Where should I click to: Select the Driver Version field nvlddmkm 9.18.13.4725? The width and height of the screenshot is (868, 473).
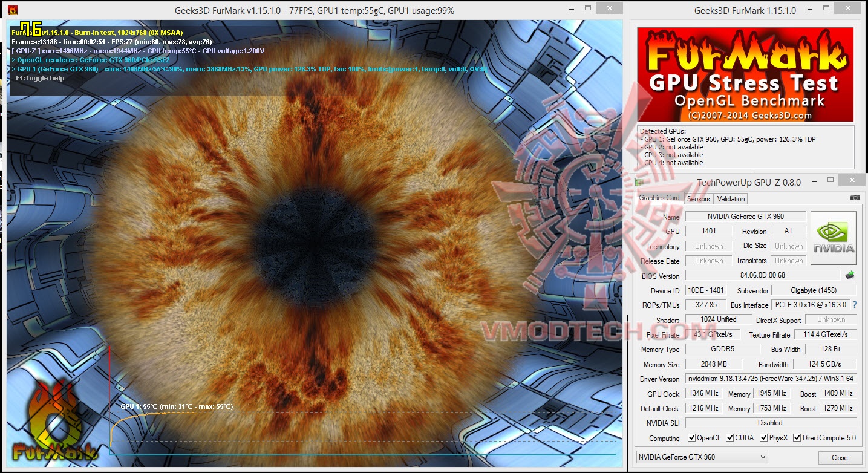(771, 379)
